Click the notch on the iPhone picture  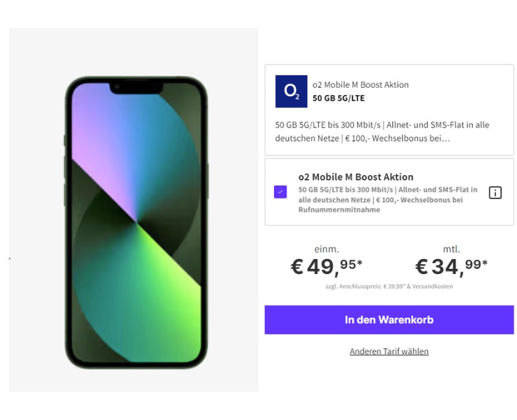136,89
